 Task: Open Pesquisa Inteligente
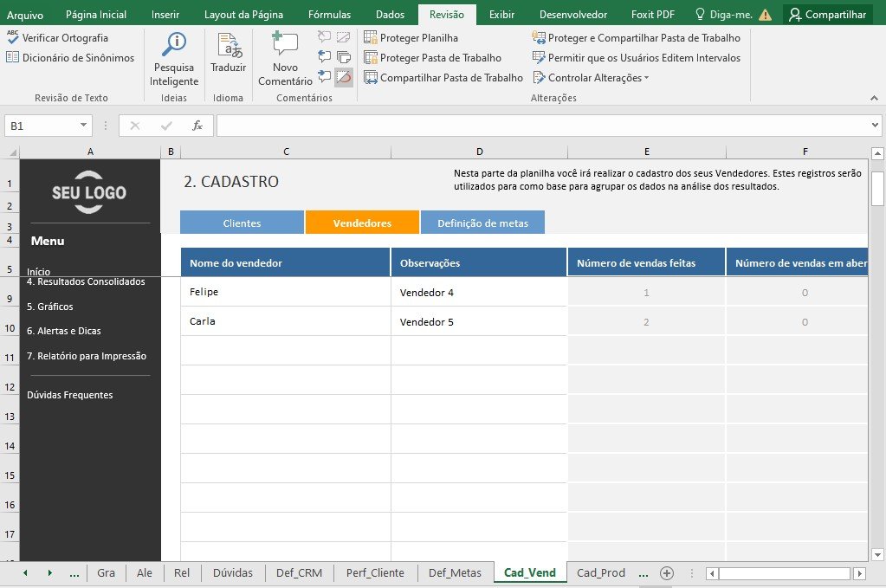[x=174, y=59]
